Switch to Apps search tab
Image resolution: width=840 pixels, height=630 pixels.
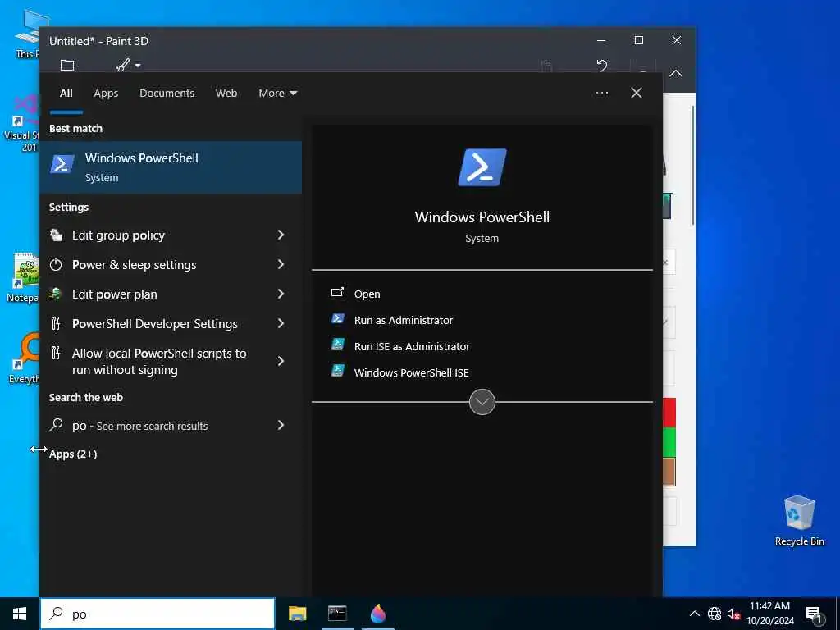tap(106, 94)
